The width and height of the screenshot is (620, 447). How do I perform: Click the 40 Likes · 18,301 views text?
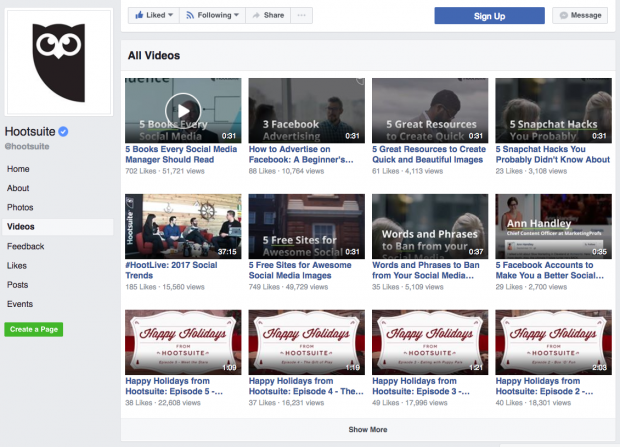pos(533,403)
